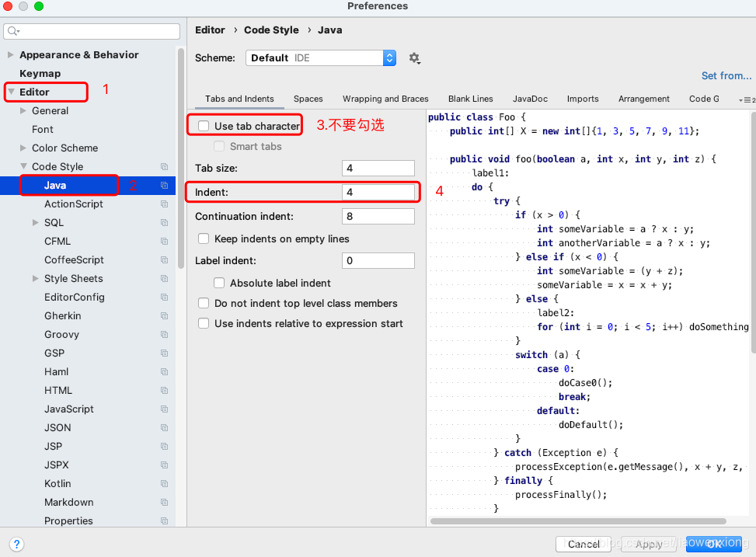Expand Appearance & Behavior section
The image size is (756, 557).
coord(10,54)
